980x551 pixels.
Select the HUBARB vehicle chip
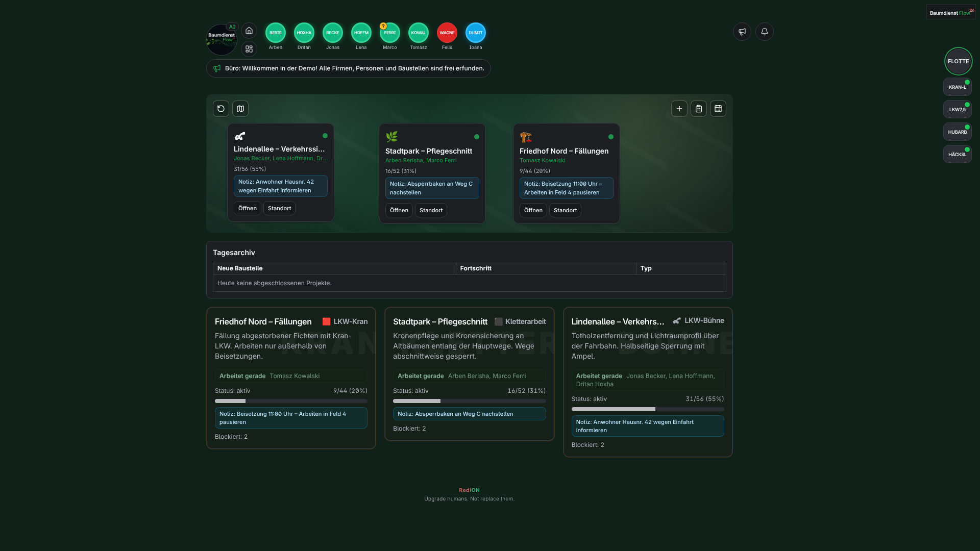958,132
